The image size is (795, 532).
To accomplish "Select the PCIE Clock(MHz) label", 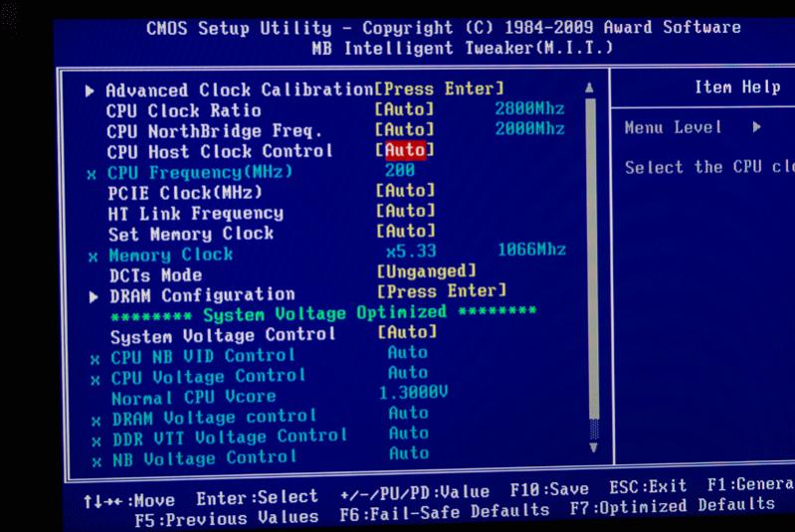I will click(185, 193).
